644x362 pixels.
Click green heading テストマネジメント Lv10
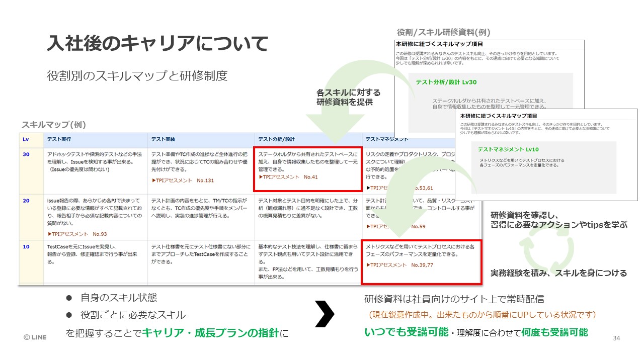tap(508, 149)
